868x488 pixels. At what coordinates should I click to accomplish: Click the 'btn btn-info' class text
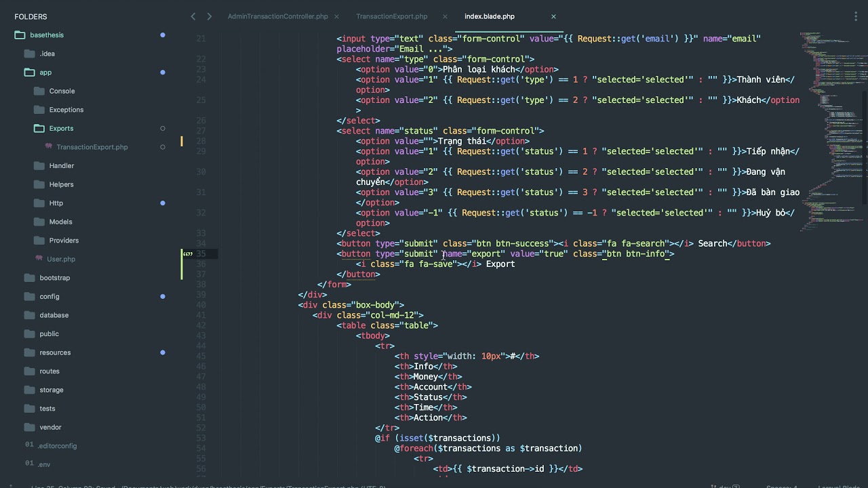click(635, 253)
